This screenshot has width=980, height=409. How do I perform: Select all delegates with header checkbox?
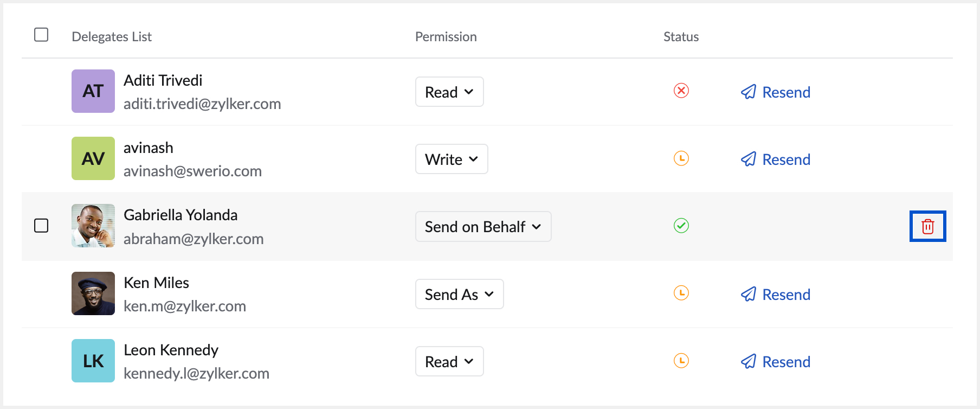[x=41, y=35]
